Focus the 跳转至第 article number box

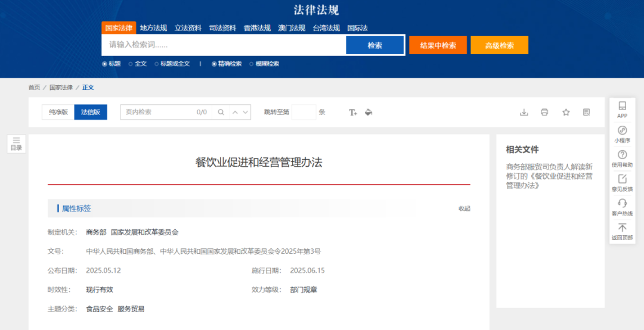304,112
